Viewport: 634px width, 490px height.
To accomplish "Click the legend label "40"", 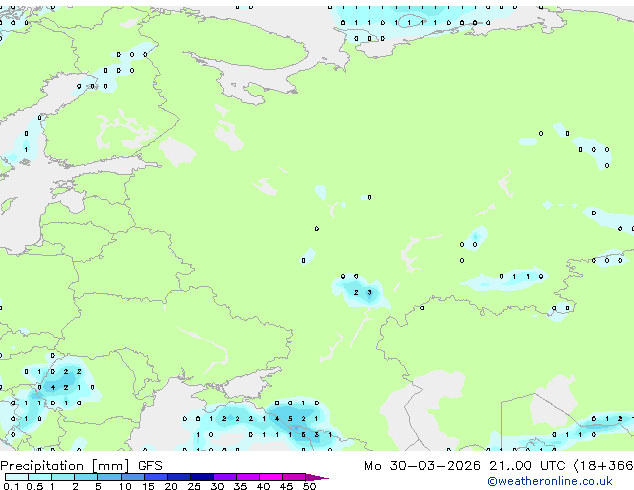I will click(x=264, y=486).
